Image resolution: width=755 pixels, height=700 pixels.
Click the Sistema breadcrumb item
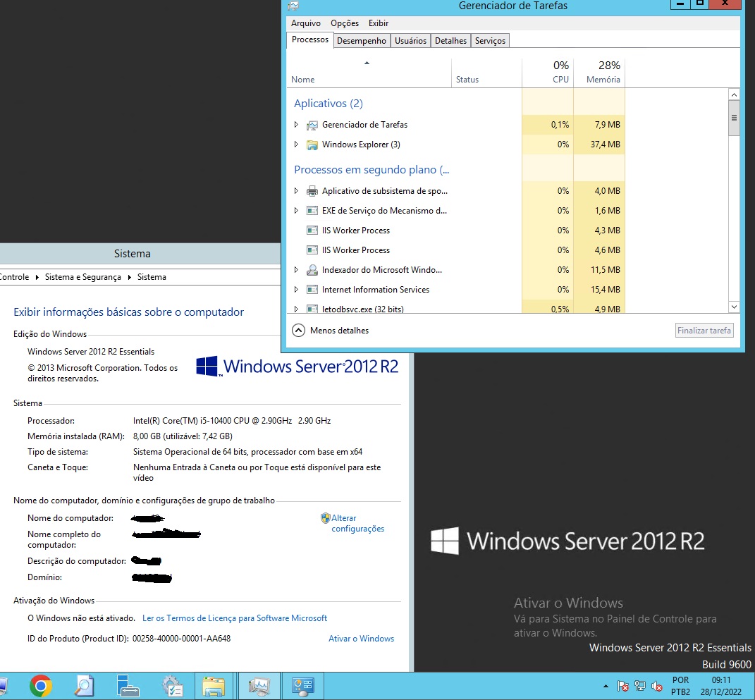point(152,277)
